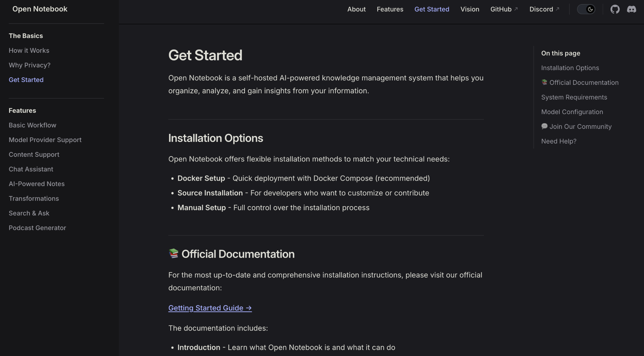Follow the Getting Started Guide link
Screen dimensions: 644x356
[210, 308]
